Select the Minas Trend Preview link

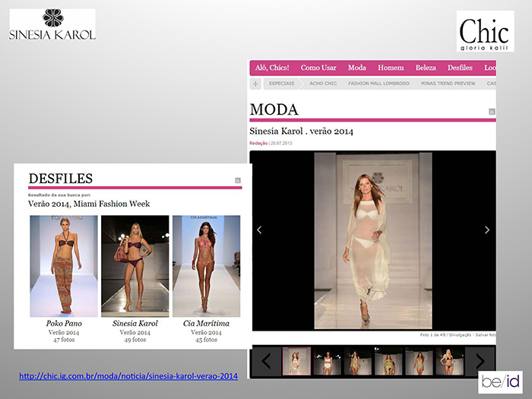(x=448, y=84)
